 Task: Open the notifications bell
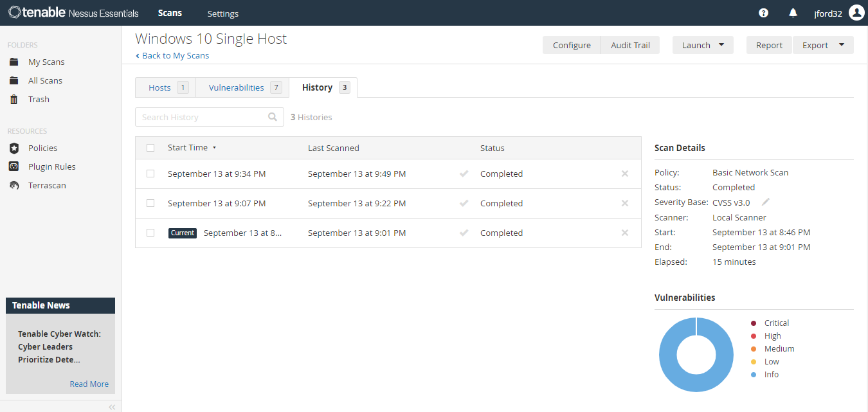pos(793,12)
